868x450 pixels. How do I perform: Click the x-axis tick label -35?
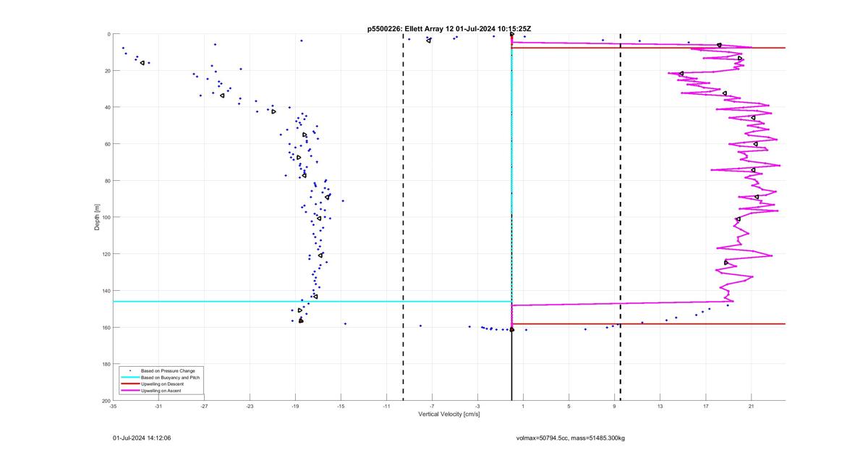(113, 407)
